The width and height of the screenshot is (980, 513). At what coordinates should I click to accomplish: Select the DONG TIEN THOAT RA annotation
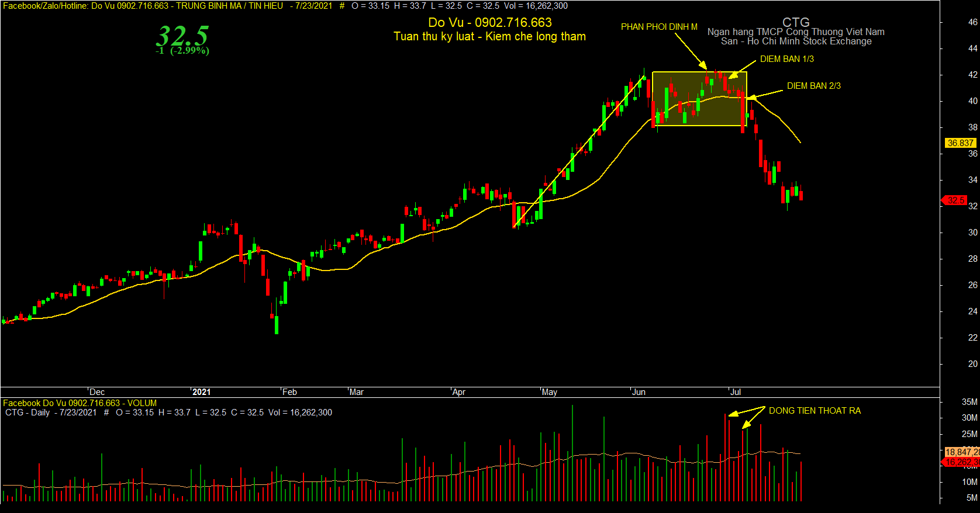(815, 411)
